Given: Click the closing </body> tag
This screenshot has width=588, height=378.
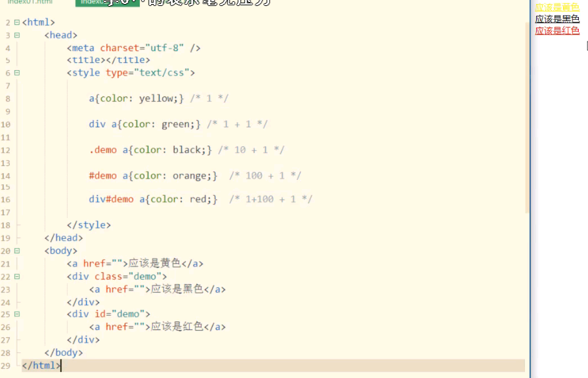Looking at the screenshot, I should pyautogui.click(x=64, y=352).
